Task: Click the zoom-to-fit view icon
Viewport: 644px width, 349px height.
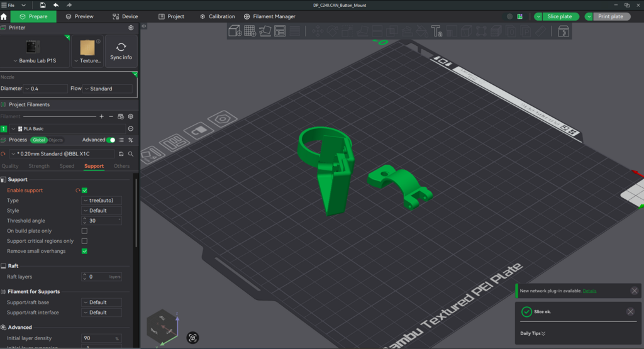Action: tap(192, 338)
